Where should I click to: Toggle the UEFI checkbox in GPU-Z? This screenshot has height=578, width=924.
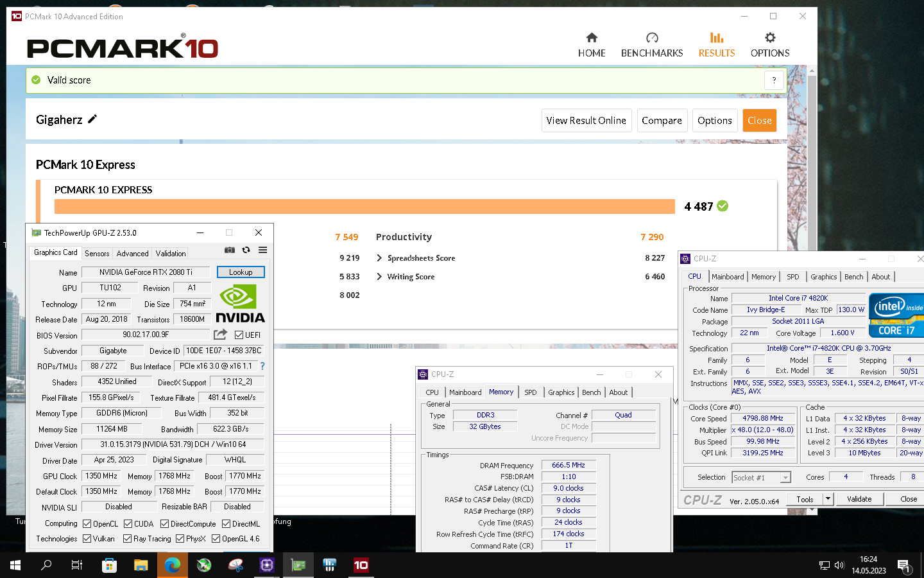click(x=239, y=335)
